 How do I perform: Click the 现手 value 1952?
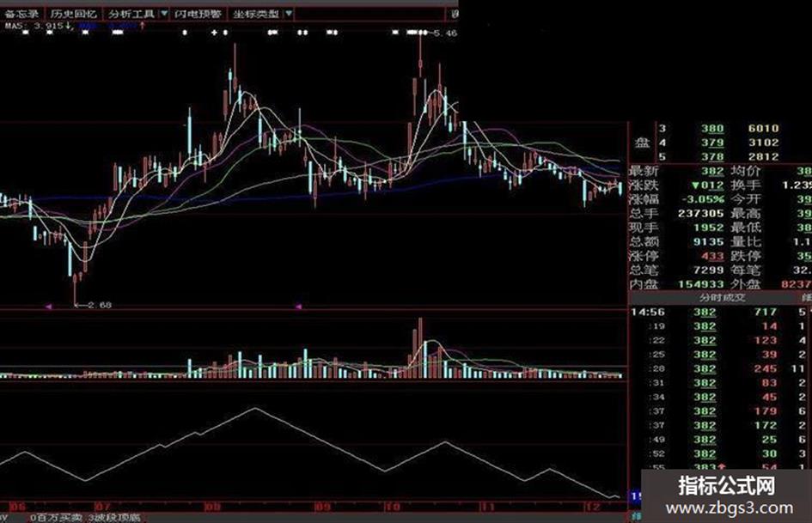709,228
